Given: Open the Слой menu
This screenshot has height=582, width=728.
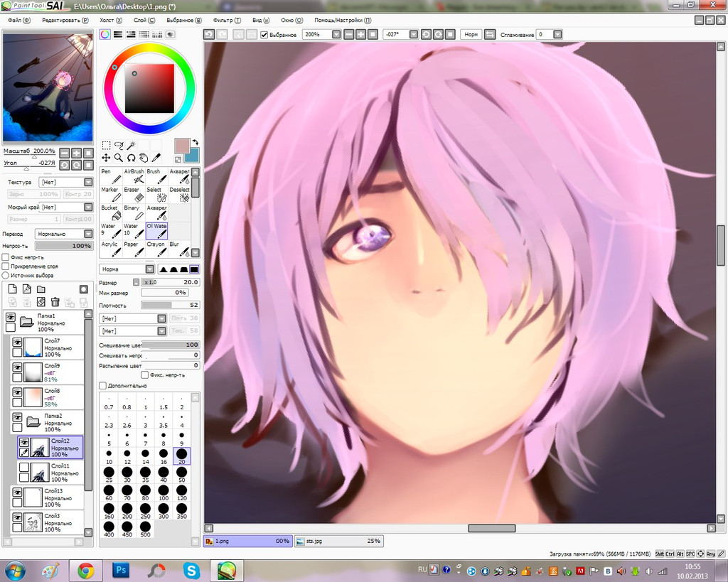Looking at the screenshot, I should [x=144, y=21].
